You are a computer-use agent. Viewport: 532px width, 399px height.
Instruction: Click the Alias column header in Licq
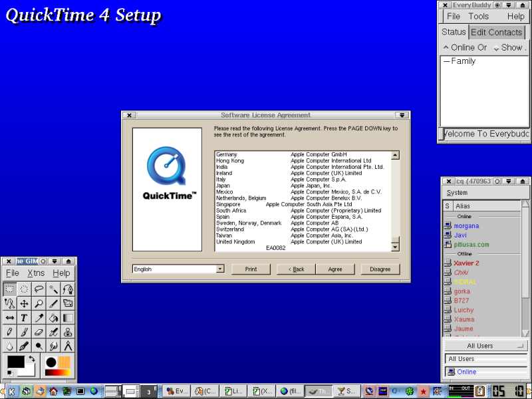tap(487, 206)
